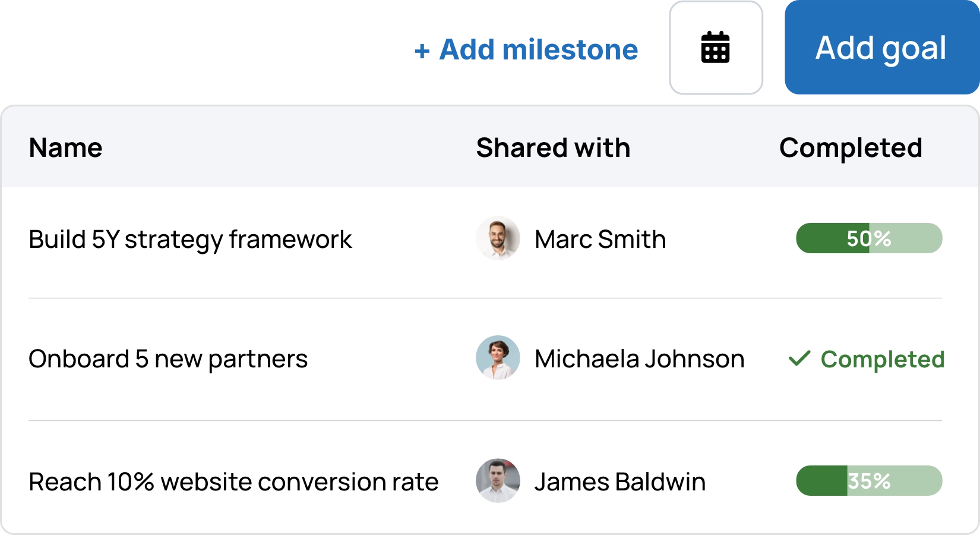The height and width of the screenshot is (535, 980).
Task: Open Build 5Y strategy framework goal
Action: [190, 240]
